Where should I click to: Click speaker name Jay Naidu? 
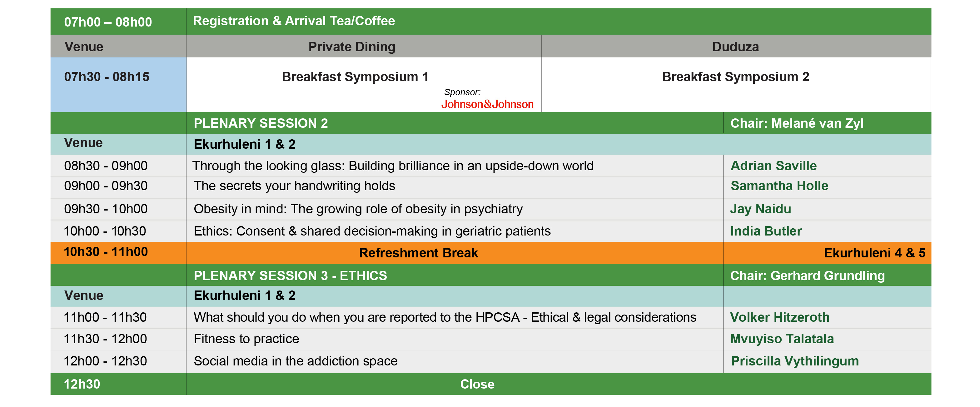(x=760, y=209)
